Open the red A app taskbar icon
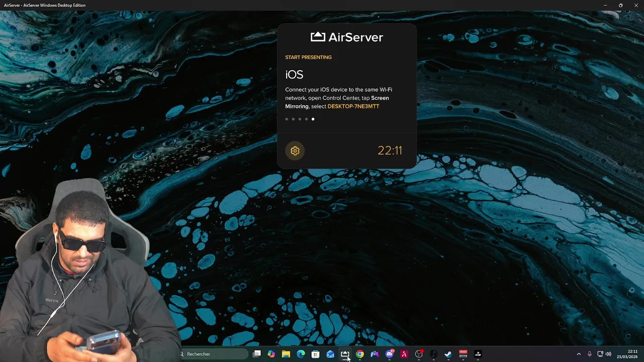 click(404, 354)
